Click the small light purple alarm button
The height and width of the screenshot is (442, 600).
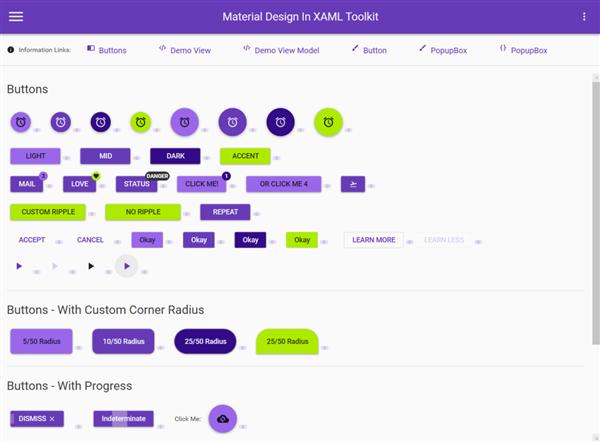click(21, 122)
